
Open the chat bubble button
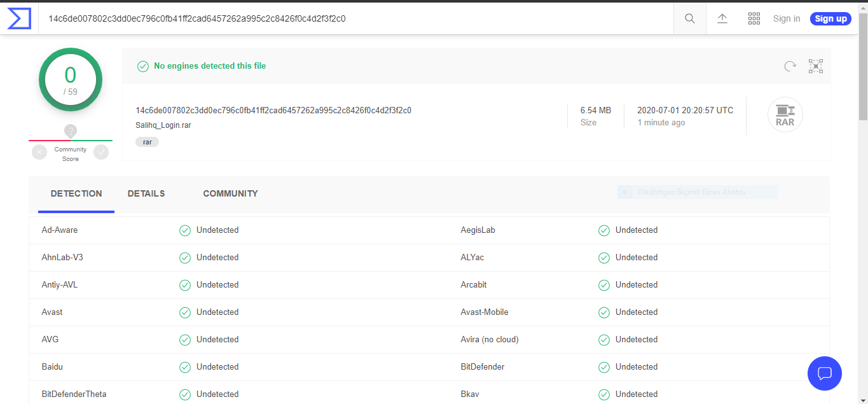(x=825, y=373)
